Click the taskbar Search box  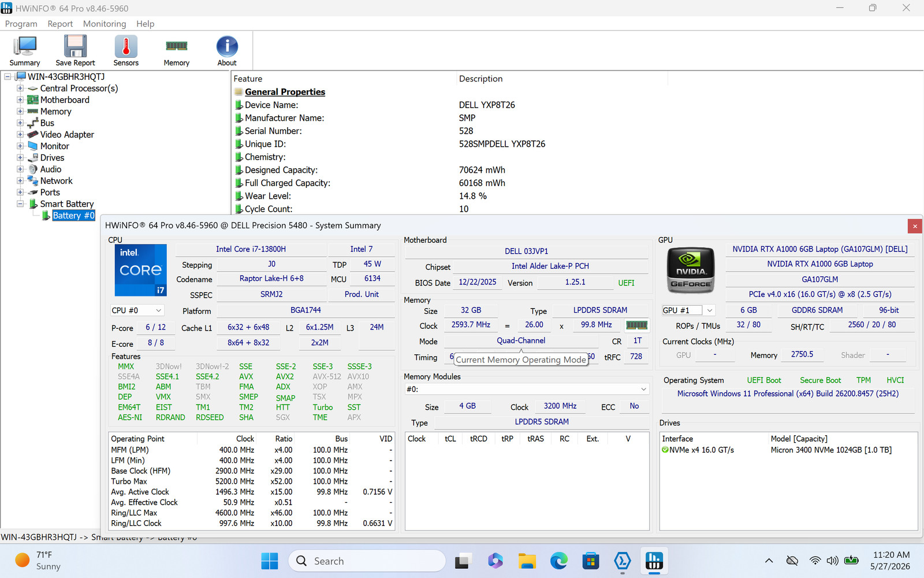click(x=367, y=561)
